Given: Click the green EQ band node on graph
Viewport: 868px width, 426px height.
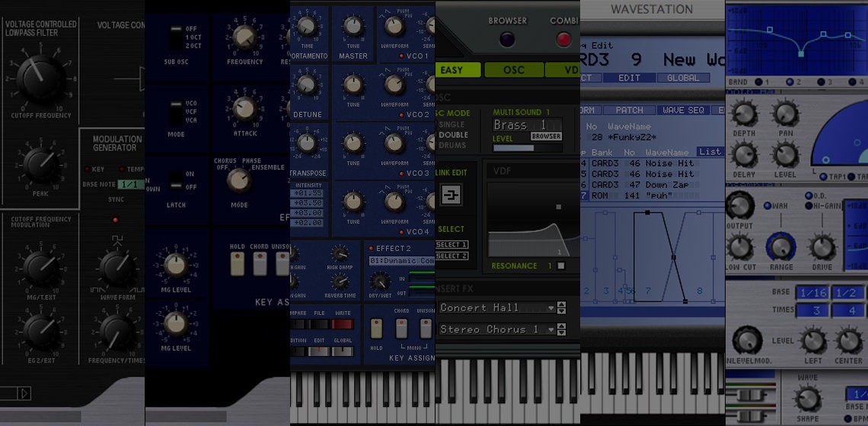Looking at the screenshot, I should [800, 54].
